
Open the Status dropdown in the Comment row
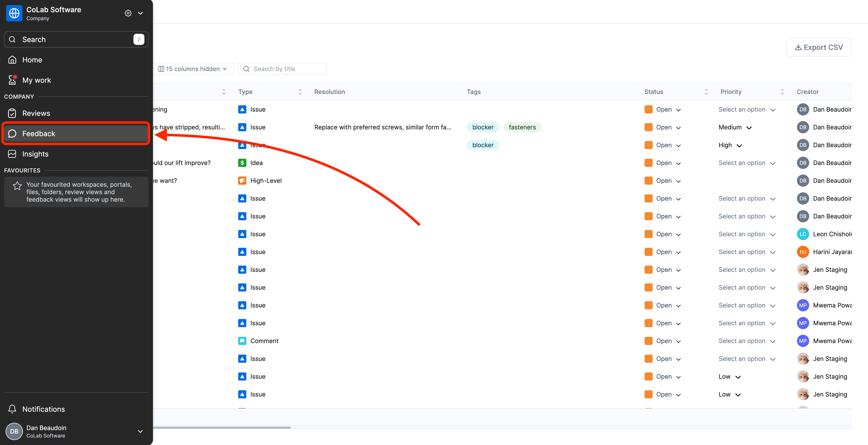tap(663, 341)
